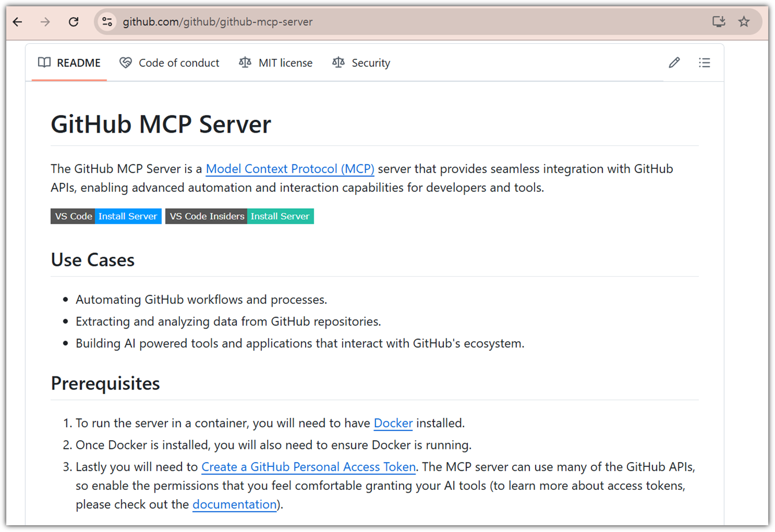Go back to the previous page

[18, 22]
